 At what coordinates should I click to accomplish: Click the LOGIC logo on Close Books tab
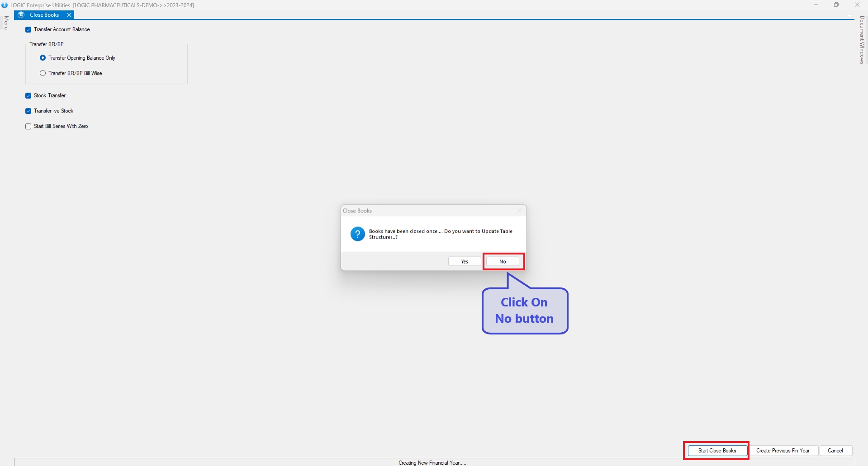(x=21, y=15)
